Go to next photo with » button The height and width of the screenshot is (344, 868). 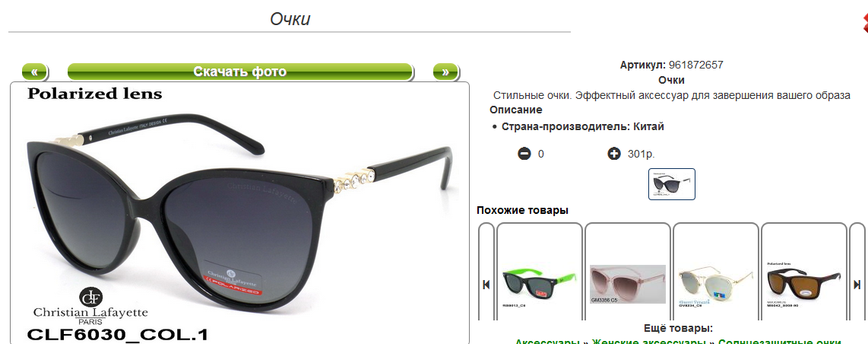(445, 72)
